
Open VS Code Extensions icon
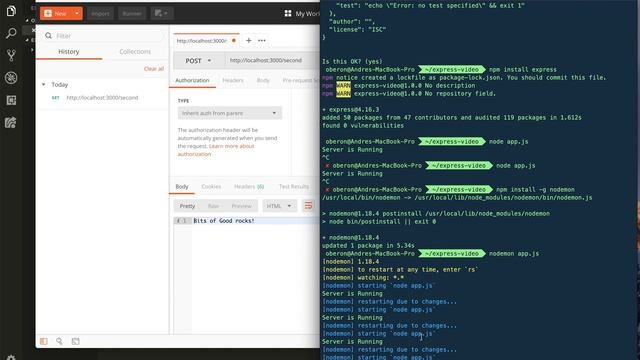coord(11,100)
